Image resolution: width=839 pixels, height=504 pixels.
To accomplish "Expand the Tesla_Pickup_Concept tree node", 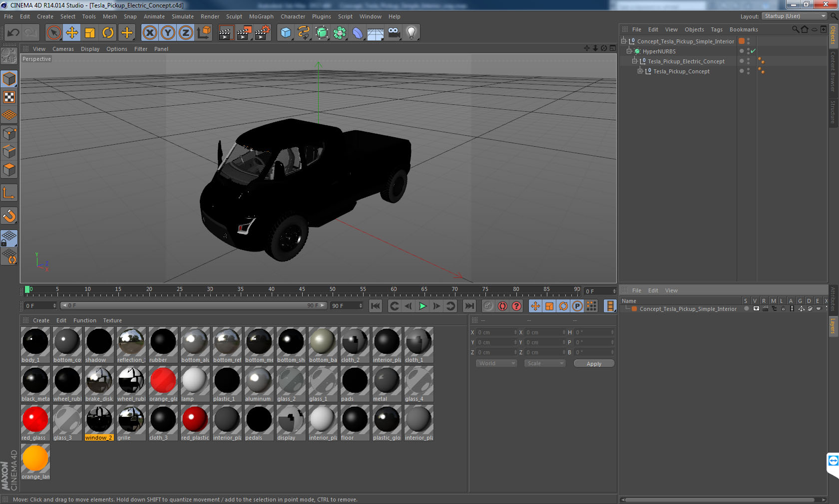I will [640, 71].
